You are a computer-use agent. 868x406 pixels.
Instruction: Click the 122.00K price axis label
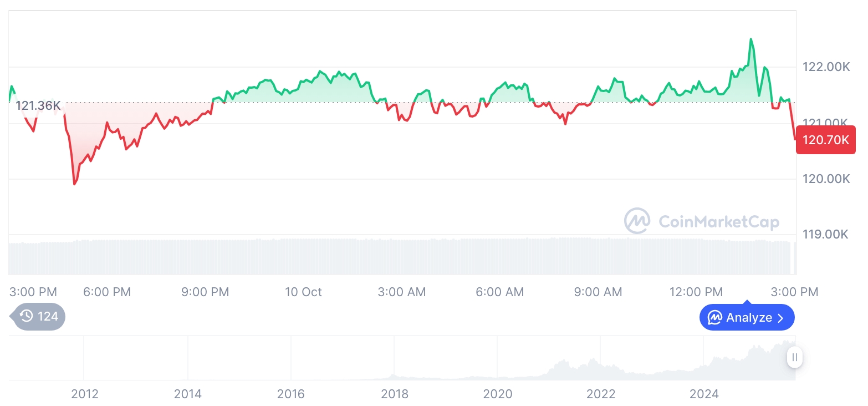coord(826,67)
